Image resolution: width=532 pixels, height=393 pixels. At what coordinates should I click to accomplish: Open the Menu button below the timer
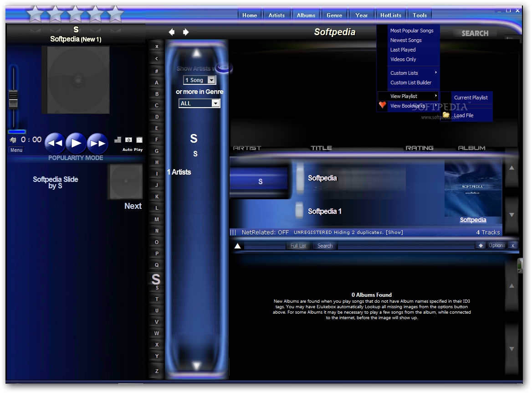[x=16, y=150]
